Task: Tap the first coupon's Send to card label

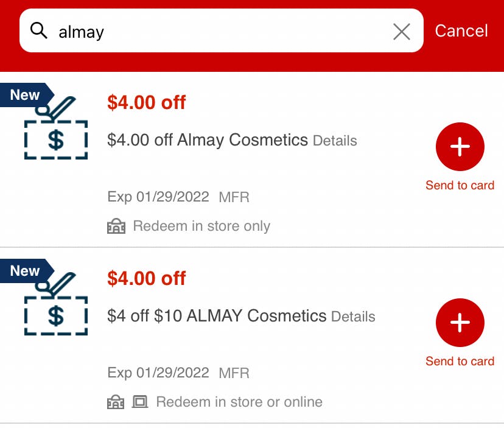Action: (460, 186)
